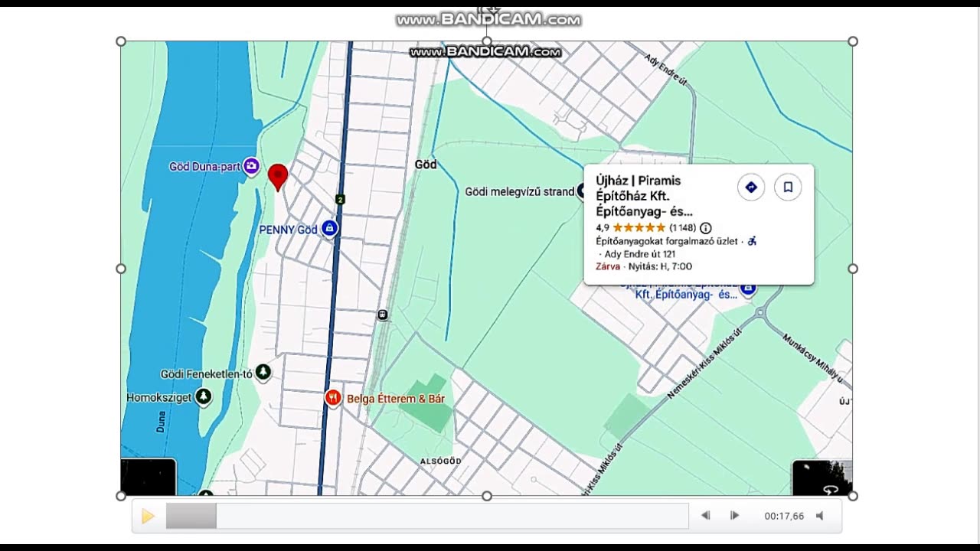Click the rating info circle icon
The image size is (980, 551).
(x=706, y=228)
